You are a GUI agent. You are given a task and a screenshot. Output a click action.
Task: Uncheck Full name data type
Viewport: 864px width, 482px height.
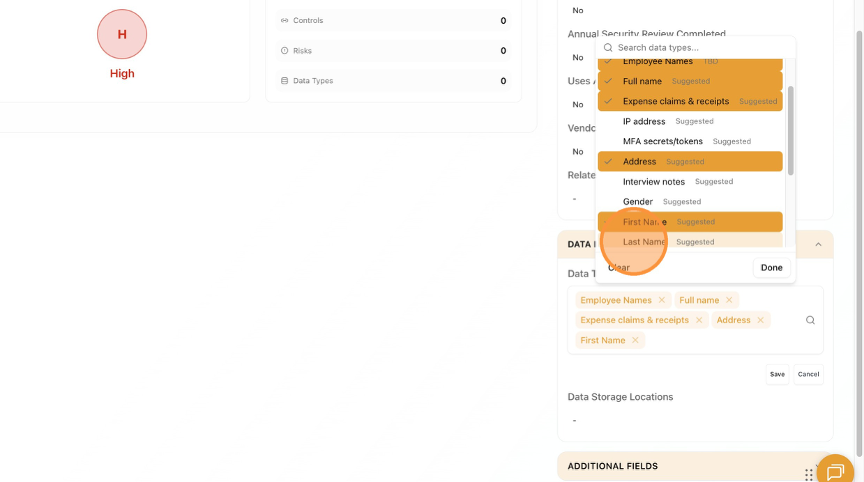click(x=690, y=81)
